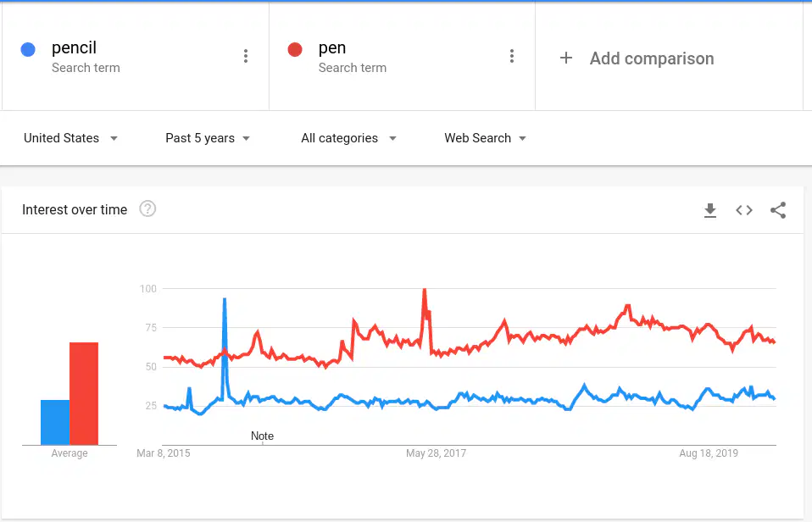812x522 pixels.
Task: Open the pencil search term options menu
Action: coord(246,56)
